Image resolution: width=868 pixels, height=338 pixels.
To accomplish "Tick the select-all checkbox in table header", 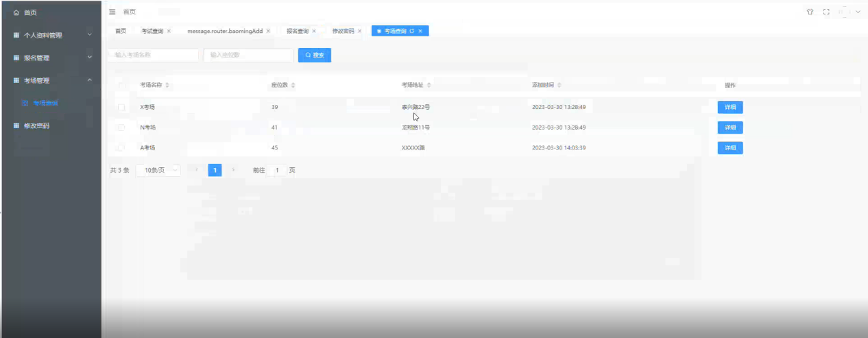I will 121,85.
